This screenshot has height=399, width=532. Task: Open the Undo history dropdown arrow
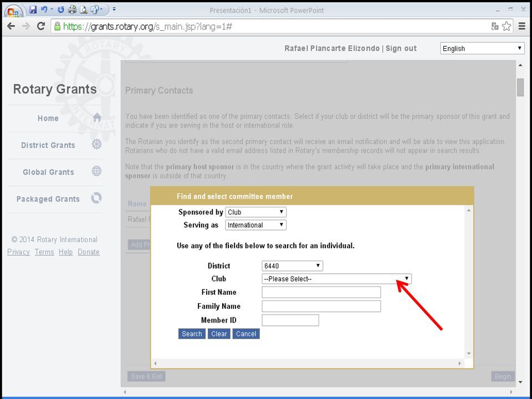[x=52, y=9]
